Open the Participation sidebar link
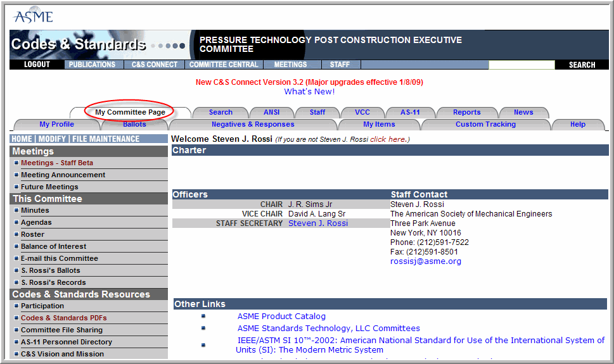This screenshot has width=614, height=364. point(42,306)
